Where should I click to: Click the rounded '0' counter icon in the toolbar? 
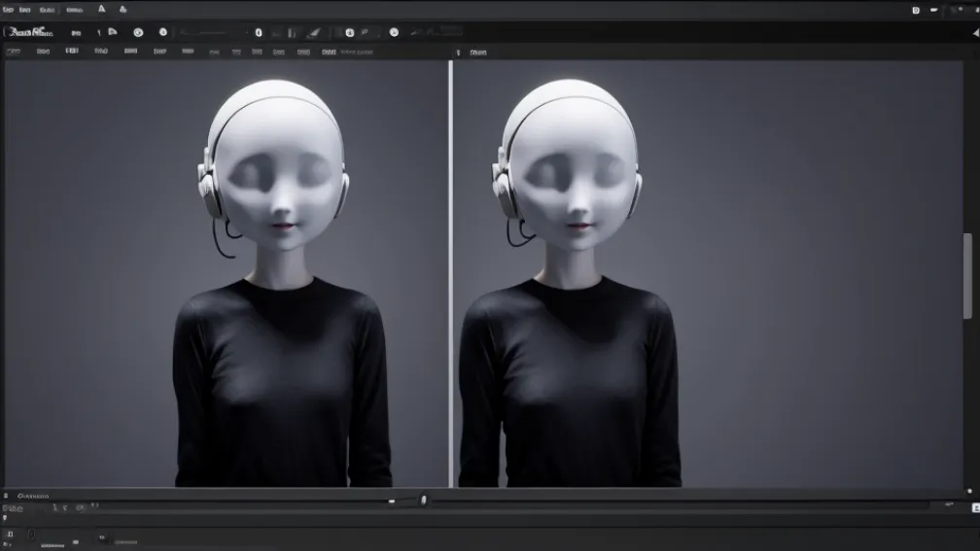click(x=259, y=32)
